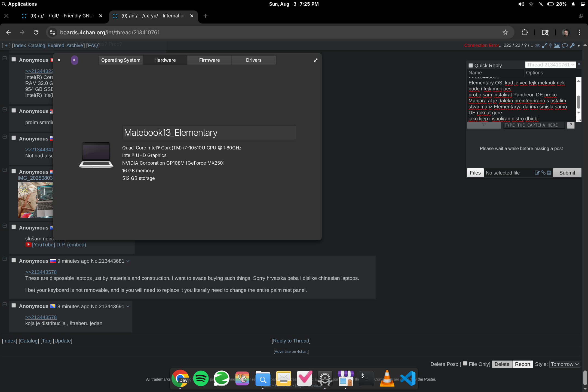Open the Catalog link in the top navigation

(36, 45)
